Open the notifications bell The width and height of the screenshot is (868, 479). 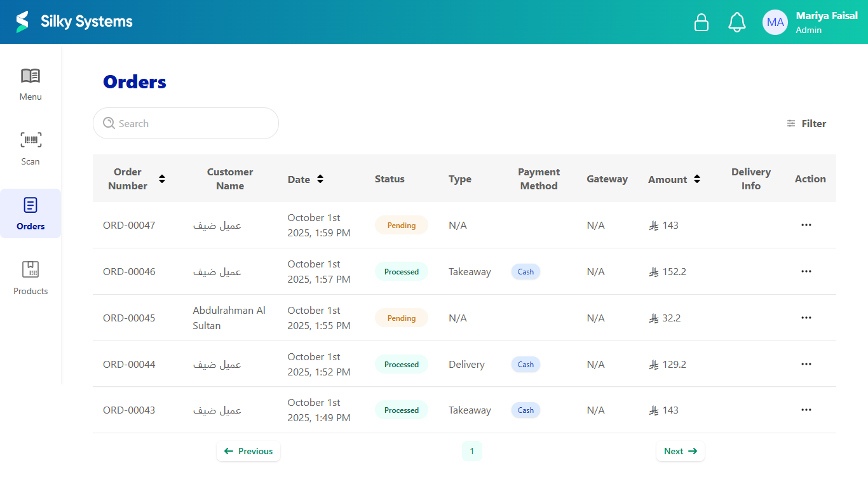coord(736,22)
